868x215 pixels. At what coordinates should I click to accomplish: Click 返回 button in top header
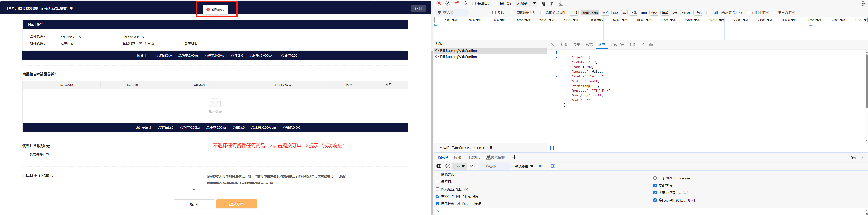pyautogui.click(x=418, y=8)
